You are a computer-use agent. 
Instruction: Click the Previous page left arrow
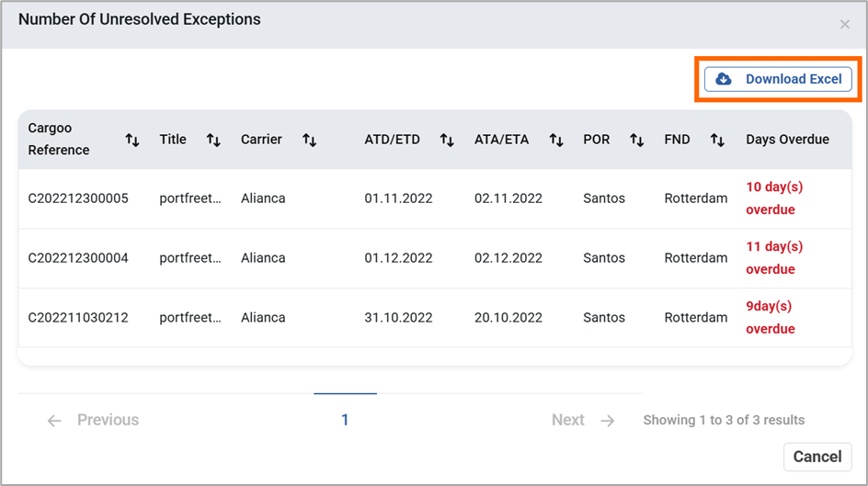pyautogui.click(x=54, y=421)
